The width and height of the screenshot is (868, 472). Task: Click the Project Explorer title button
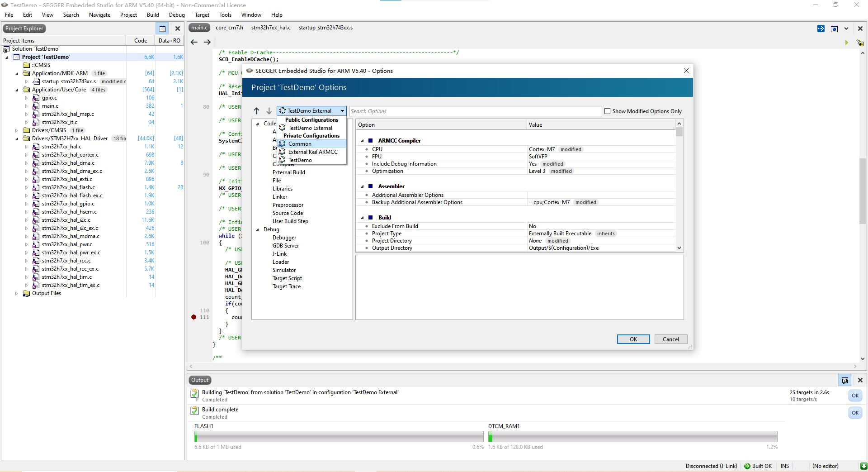click(24, 29)
